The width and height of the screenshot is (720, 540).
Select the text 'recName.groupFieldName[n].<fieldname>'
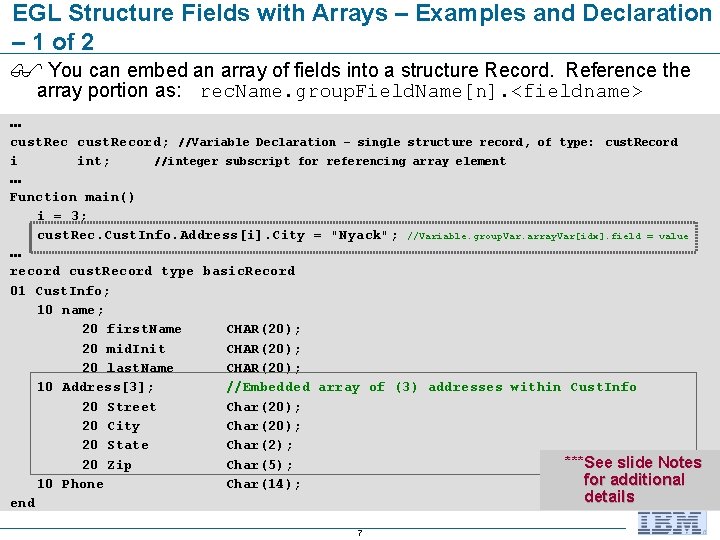421,91
